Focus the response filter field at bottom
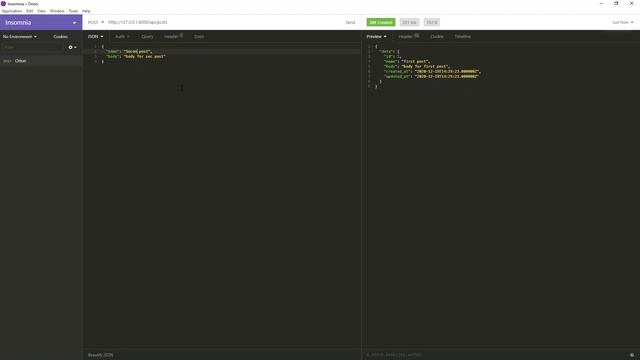 [494, 355]
